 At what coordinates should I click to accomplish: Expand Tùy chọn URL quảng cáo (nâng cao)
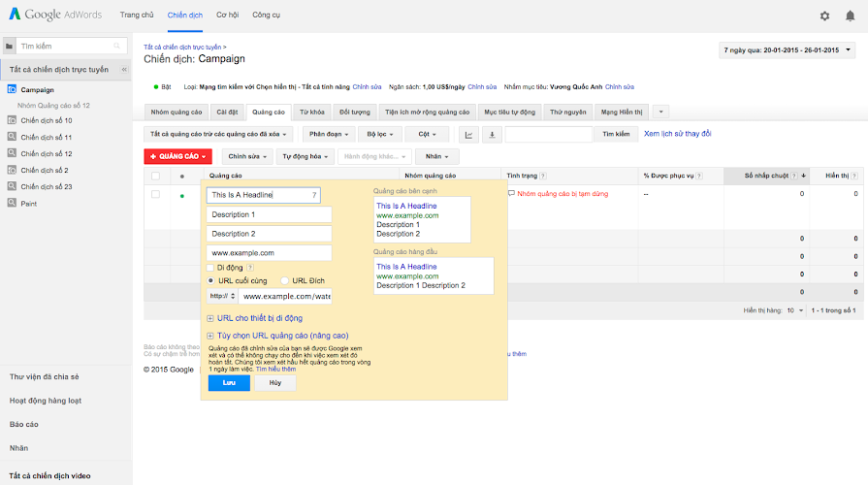point(278,336)
